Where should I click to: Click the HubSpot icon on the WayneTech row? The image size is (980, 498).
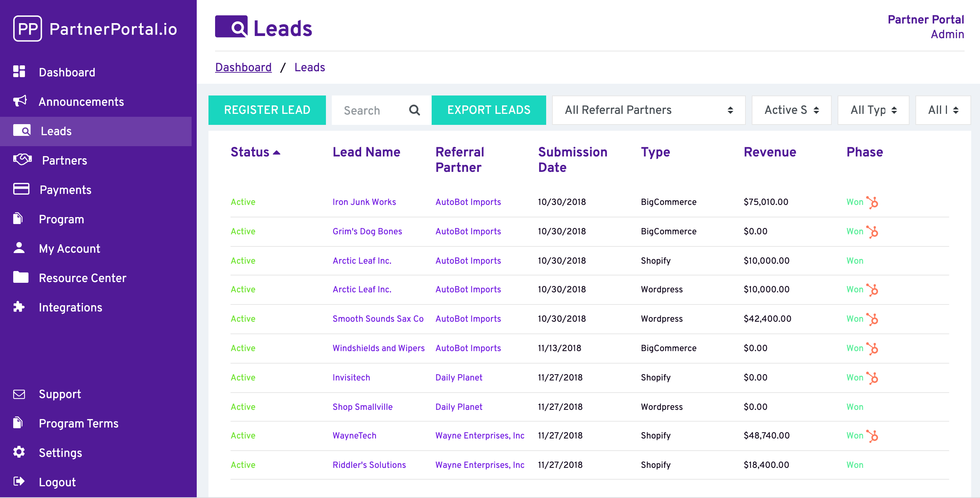point(872,436)
